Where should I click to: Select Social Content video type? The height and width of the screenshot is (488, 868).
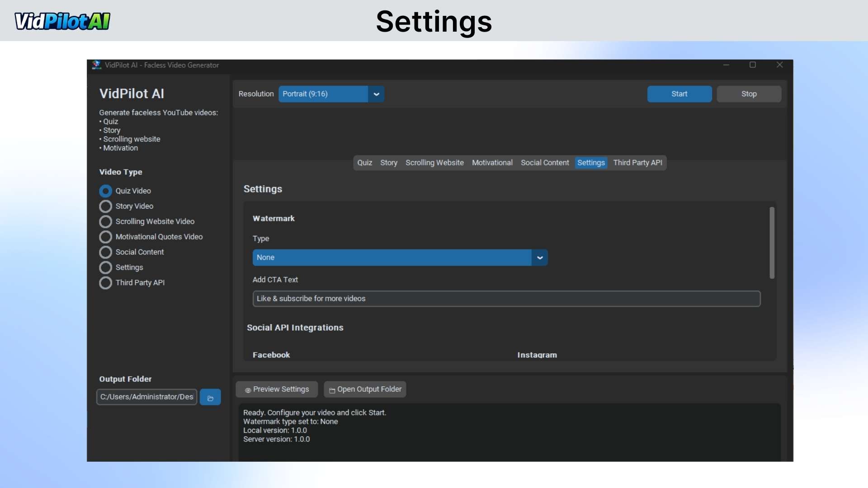(106, 253)
